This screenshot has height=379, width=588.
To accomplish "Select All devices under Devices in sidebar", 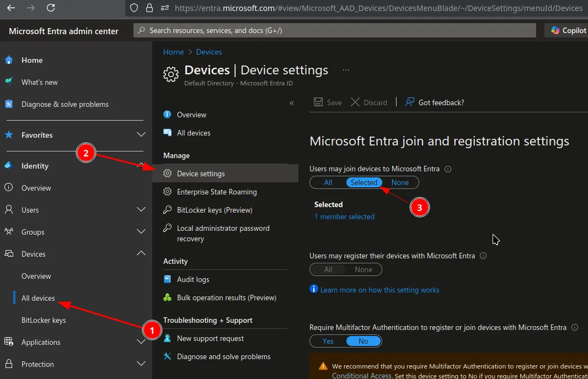I will click(38, 298).
